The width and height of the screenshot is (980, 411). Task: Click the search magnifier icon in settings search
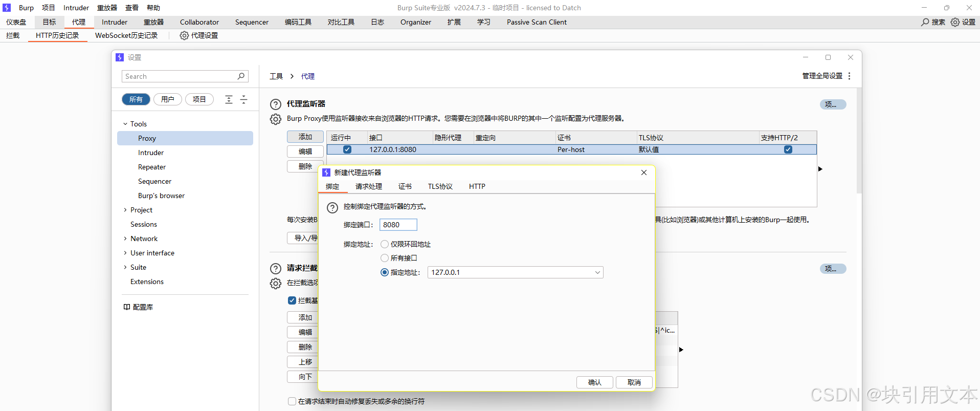pos(241,76)
